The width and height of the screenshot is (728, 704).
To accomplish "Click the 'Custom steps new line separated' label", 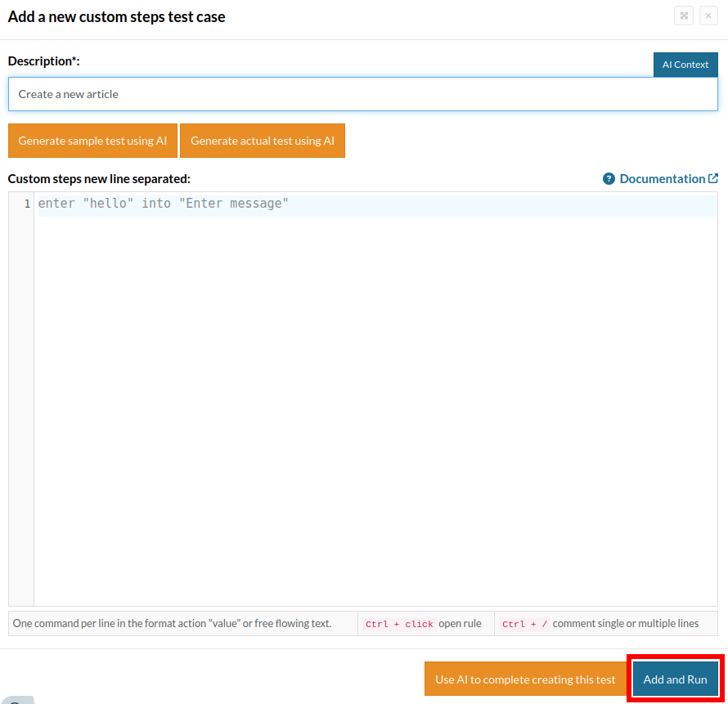I will (x=99, y=178).
